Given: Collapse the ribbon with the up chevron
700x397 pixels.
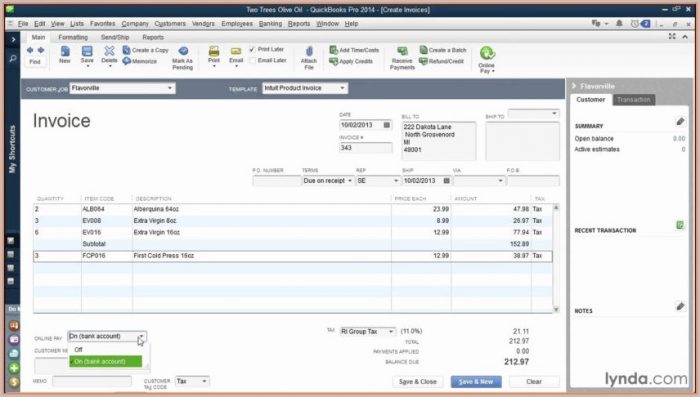Looking at the screenshot, I should (685, 37).
